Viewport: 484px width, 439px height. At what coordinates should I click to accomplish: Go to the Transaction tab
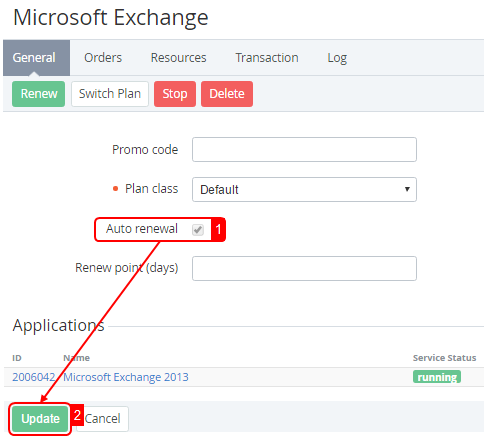pos(267,58)
